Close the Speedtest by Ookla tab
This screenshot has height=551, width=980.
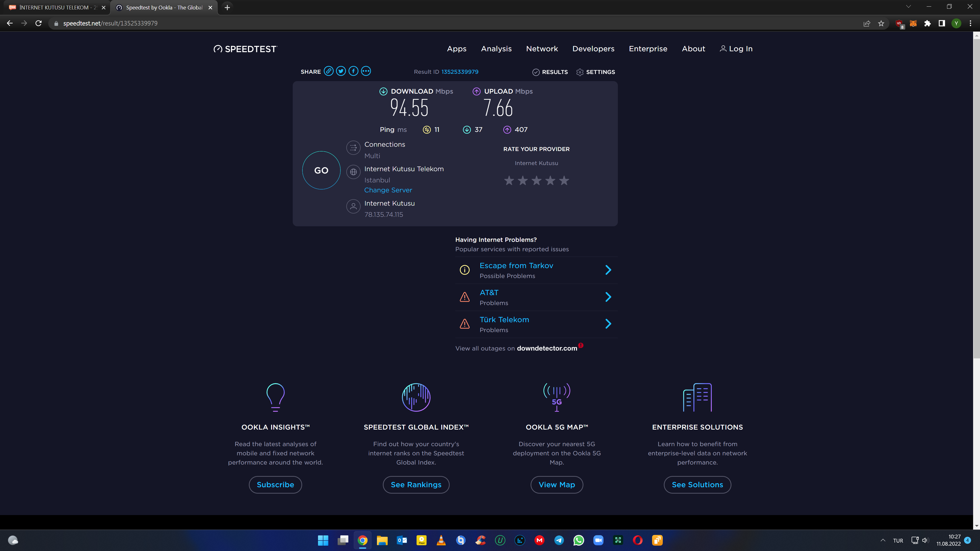point(210,8)
